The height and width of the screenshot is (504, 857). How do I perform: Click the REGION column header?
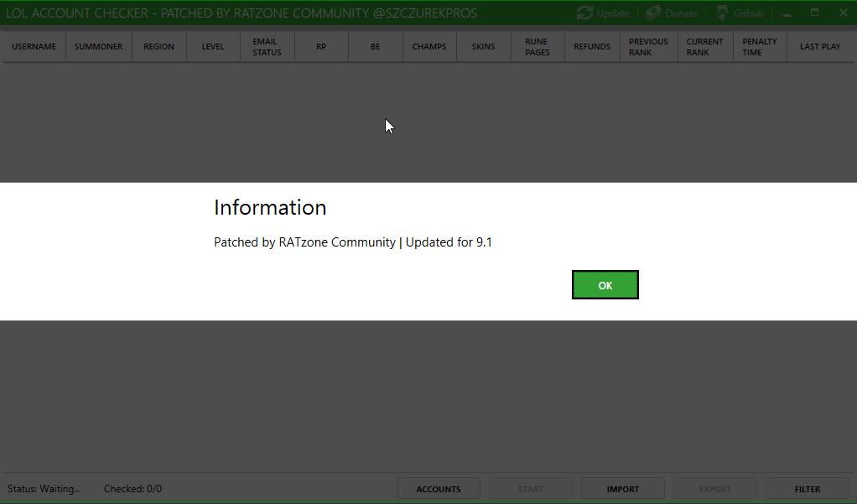(x=158, y=47)
